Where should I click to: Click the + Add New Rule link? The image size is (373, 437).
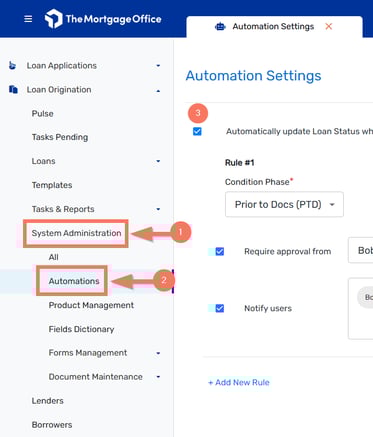239,382
